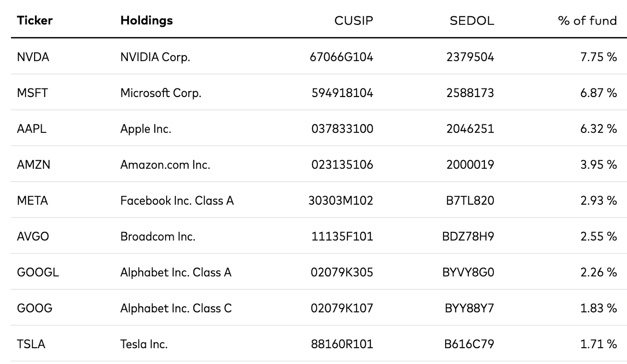Select the SEDOL column header
Screen dimensions: 627x364
coord(472,20)
